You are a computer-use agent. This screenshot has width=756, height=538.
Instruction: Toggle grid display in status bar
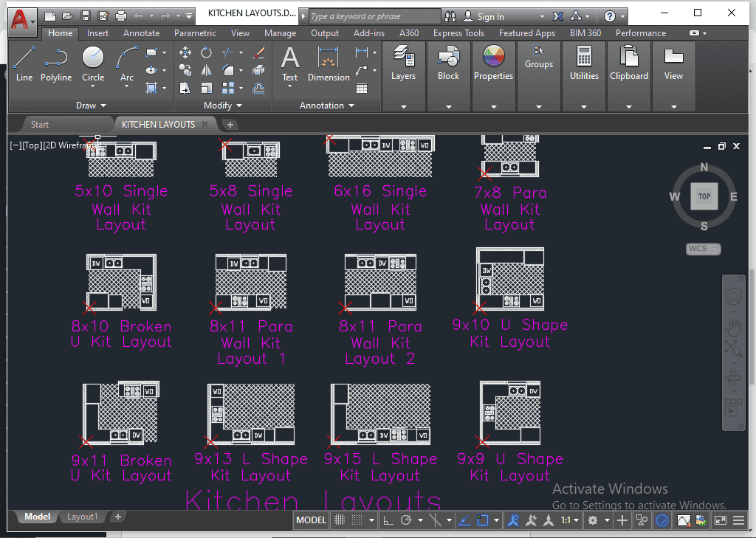click(x=340, y=520)
